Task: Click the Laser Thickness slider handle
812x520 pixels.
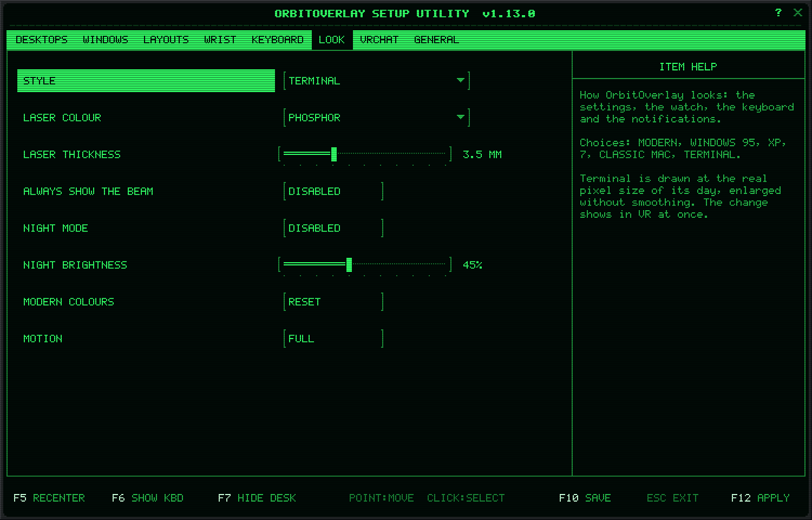Action: tap(334, 154)
